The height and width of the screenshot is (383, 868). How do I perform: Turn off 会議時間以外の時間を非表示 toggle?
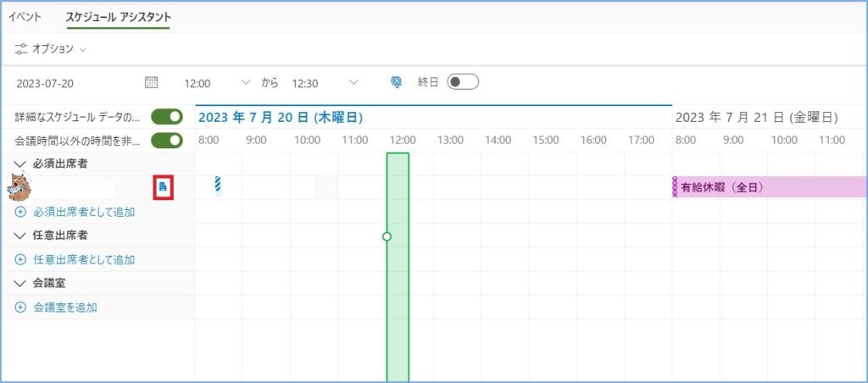pos(167,140)
